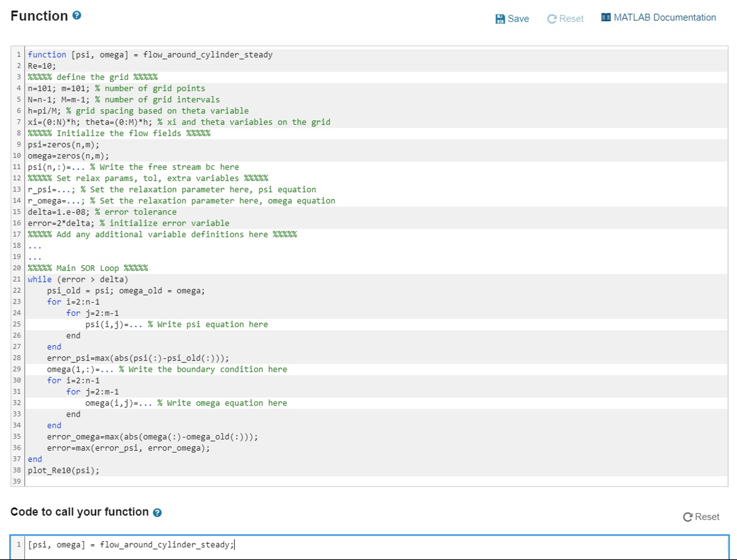Screen dimensions: 737x560
Task: Click the floppy disk Save icon
Action: (x=500, y=18)
